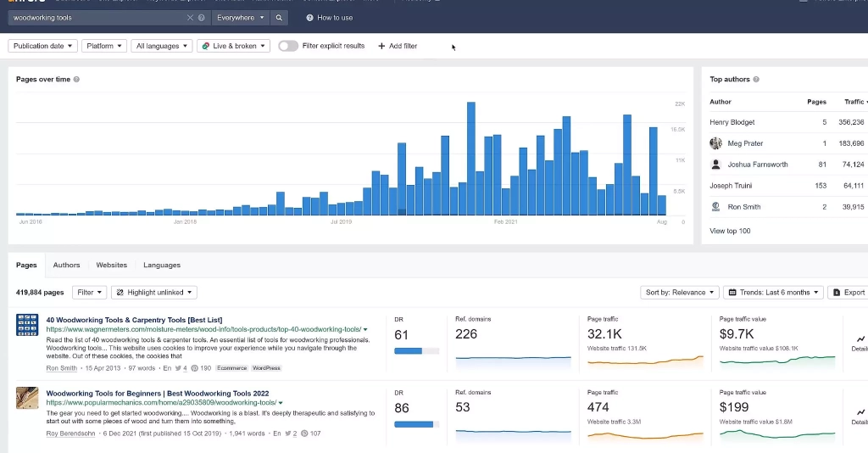The image size is (868, 453).
Task: Click the Pinterest icon showing 190
Action: pos(194,368)
